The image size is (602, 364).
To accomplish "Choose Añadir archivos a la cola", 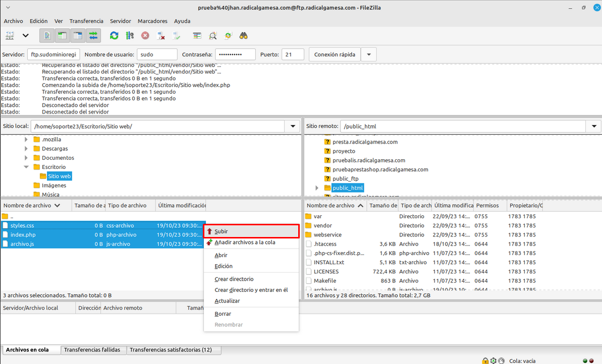I will [251, 242].
